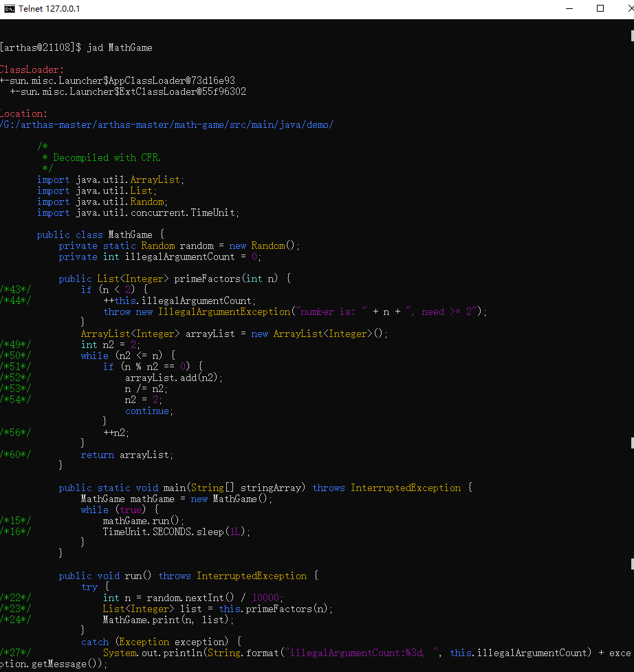Click the 'mathGame.run();' statement
This screenshot has height=672, width=634.
[144, 521]
